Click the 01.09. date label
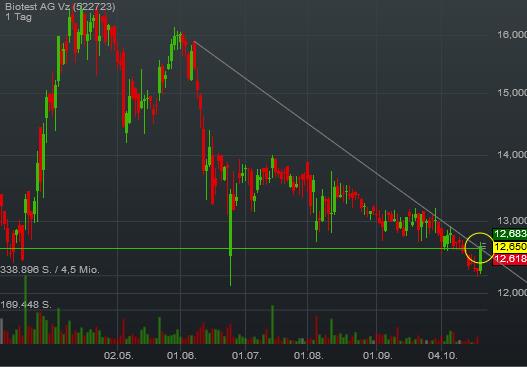 (377, 356)
